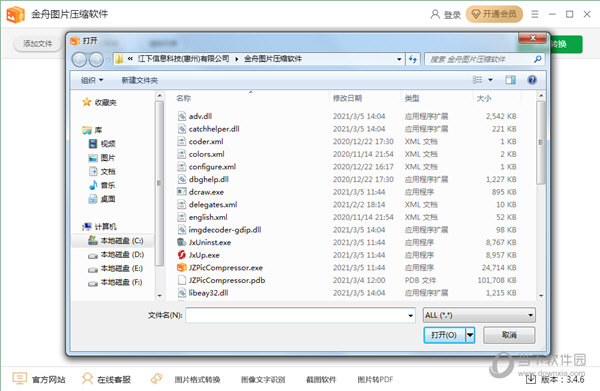
Task: Open 音乐 library
Action: tap(102, 185)
